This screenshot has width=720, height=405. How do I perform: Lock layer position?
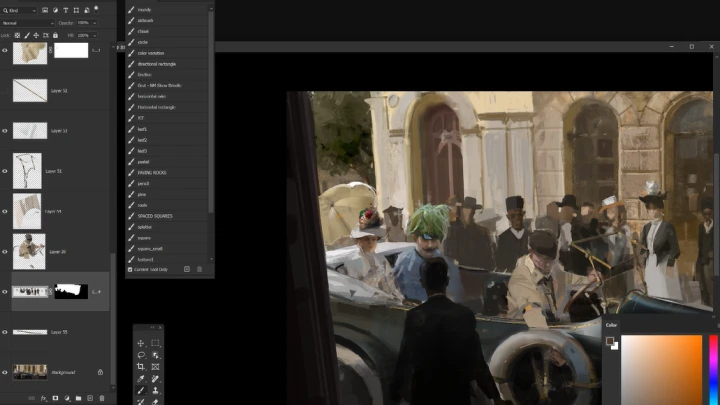pos(36,35)
